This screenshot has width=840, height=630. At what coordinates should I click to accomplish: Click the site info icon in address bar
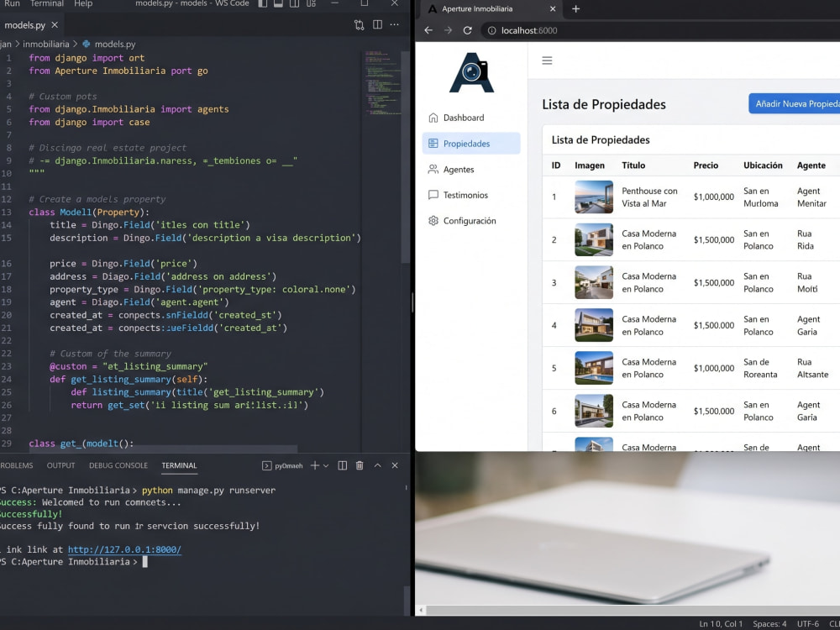click(x=491, y=30)
